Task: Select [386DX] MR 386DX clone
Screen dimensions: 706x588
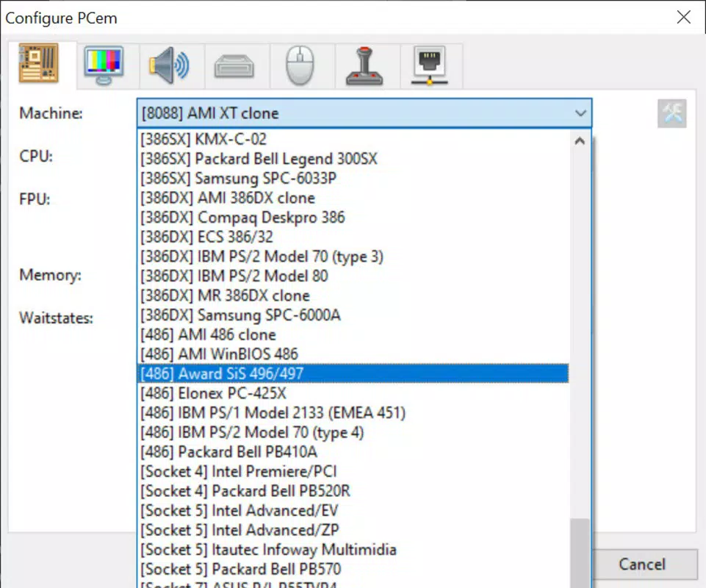Action: (x=353, y=295)
